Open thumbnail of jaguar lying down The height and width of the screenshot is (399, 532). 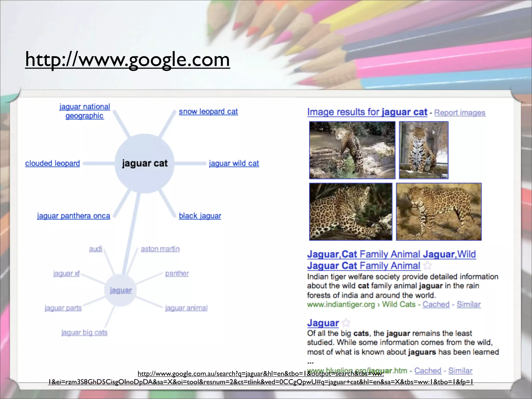(x=351, y=212)
